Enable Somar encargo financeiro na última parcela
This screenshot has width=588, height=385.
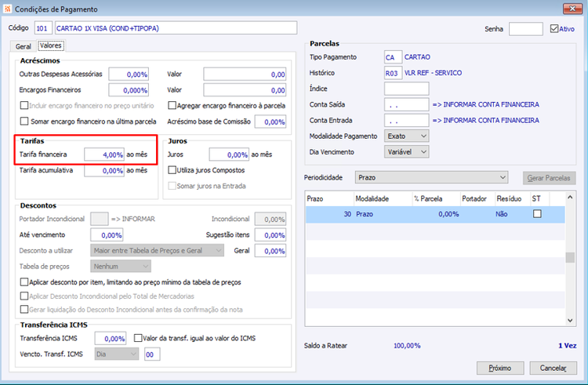pyautogui.click(x=24, y=121)
